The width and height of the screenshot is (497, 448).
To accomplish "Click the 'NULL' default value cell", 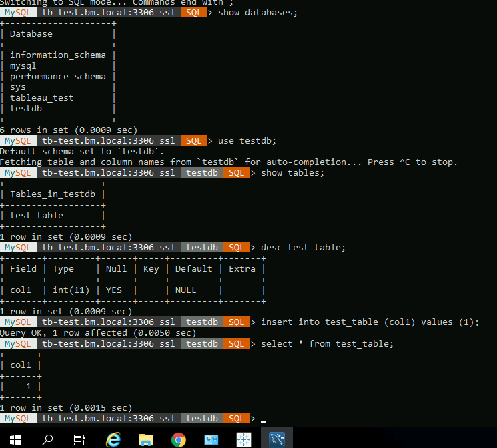I will pyautogui.click(x=185, y=290).
